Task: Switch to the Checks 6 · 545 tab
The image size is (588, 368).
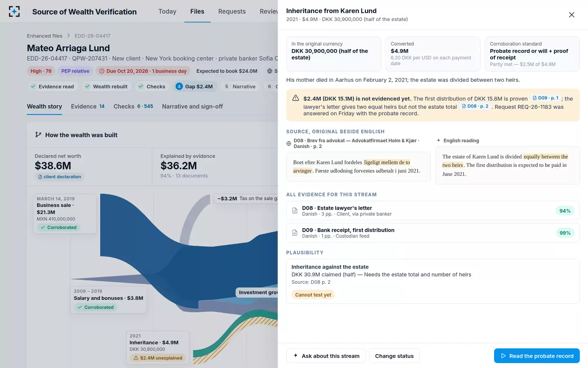Action: tap(133, 106)
